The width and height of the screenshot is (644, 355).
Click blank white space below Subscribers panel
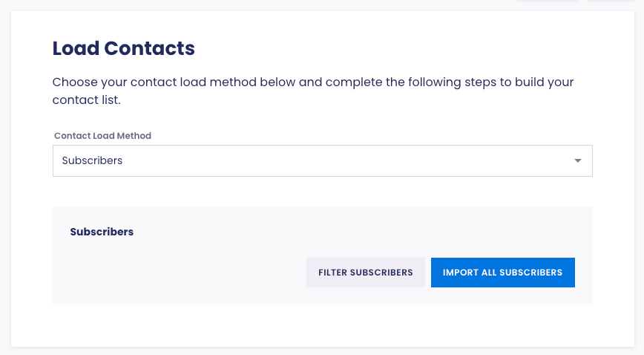coord(322,325)
